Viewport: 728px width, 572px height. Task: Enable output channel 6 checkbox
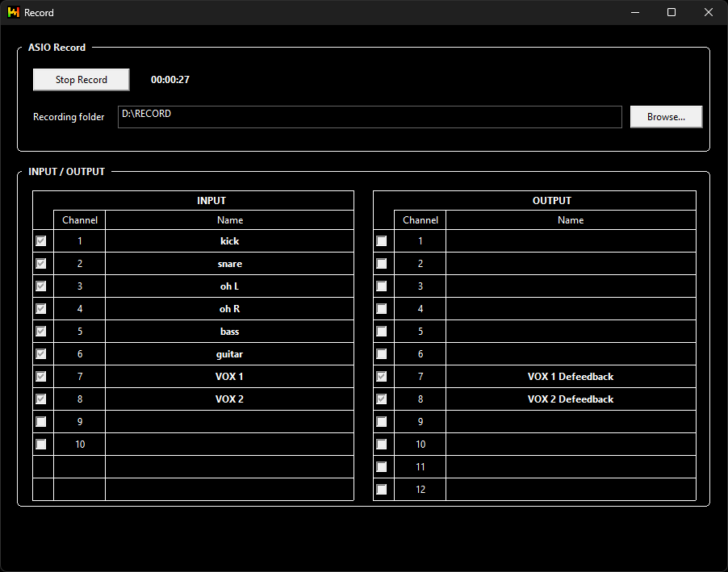coord(381,354)
